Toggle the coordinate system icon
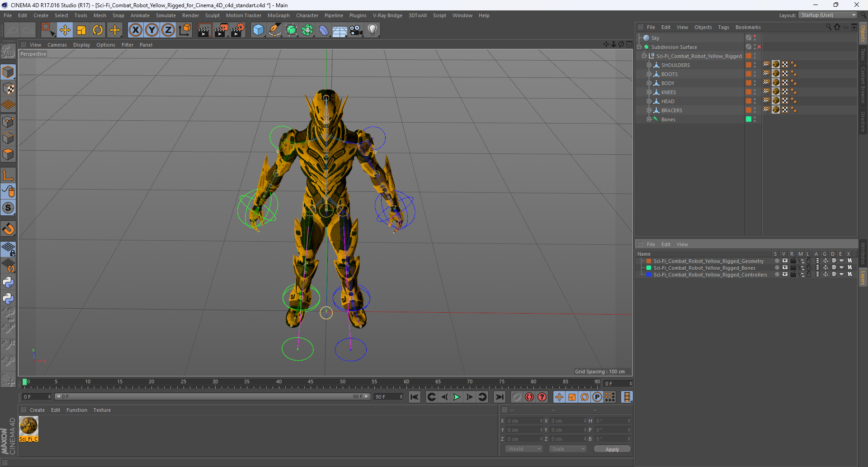868x467 pixels. tap(185, 30)
